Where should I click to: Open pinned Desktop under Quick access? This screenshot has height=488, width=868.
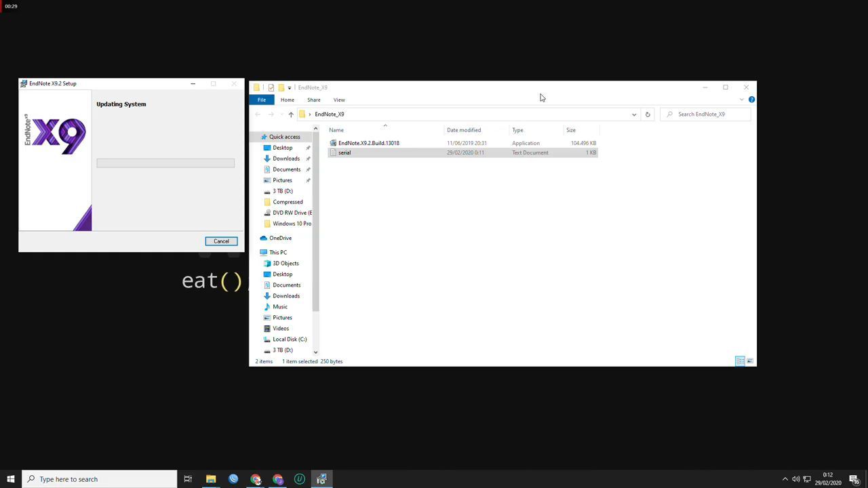click(x=282, y=148)
